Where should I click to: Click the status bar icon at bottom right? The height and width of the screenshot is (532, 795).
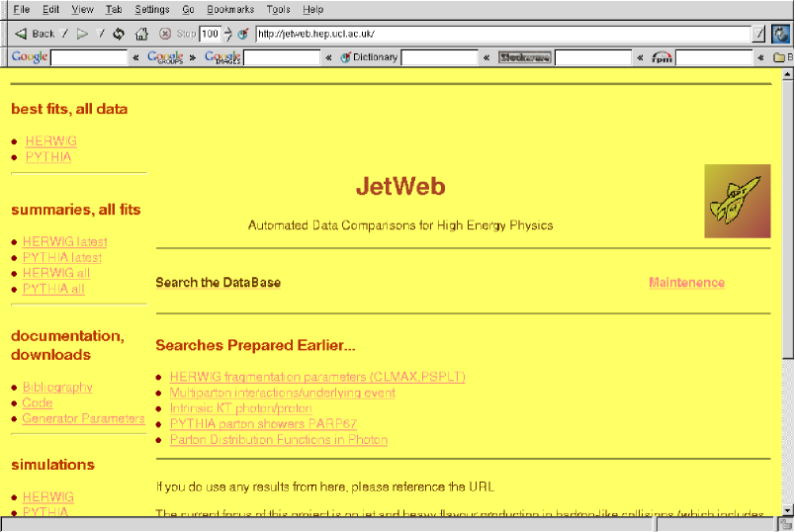[786, 525]
